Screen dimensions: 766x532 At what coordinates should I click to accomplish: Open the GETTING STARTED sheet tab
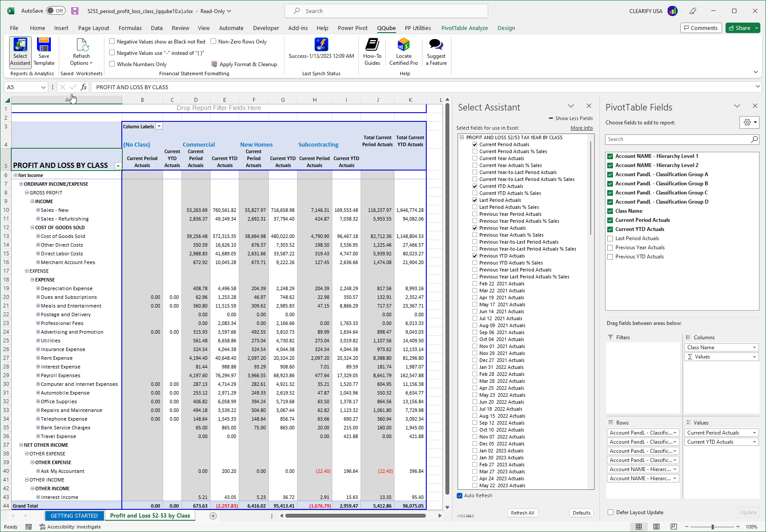pyautogui.click(x=74, y=515)
